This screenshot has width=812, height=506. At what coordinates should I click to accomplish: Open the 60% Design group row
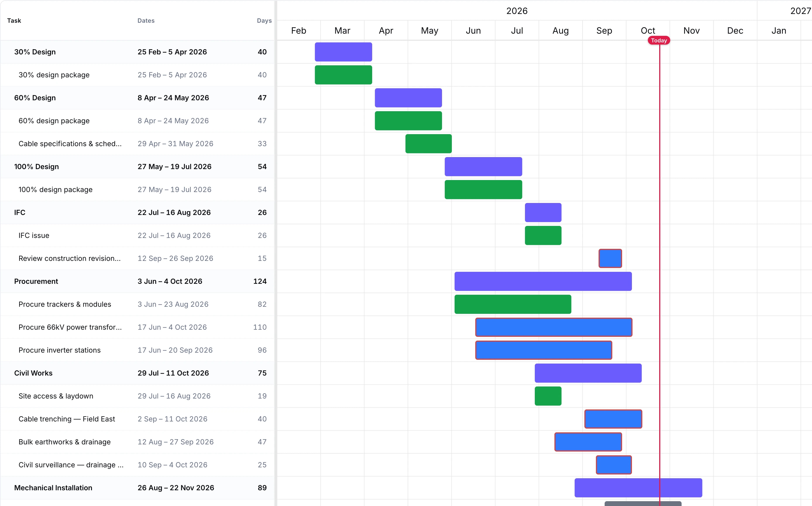click(x=137, y=98)
